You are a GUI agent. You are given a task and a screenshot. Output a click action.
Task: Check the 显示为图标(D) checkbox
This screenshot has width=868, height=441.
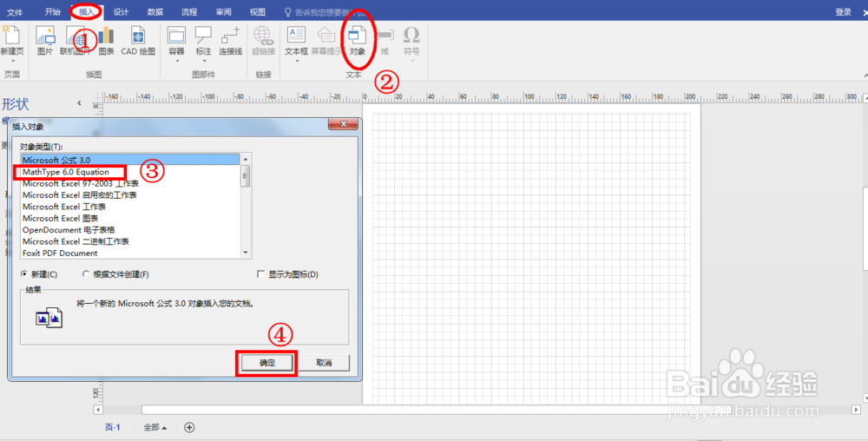[260, 274]
